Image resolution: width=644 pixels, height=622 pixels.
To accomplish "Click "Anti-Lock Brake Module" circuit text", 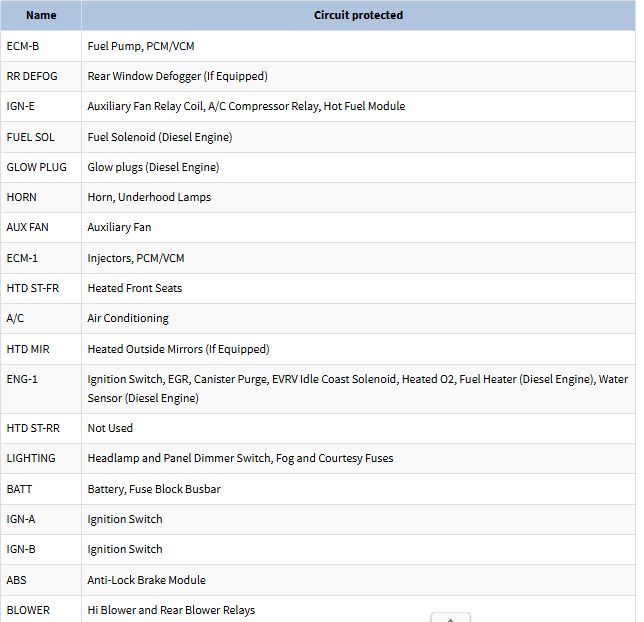I will (146, 580).
